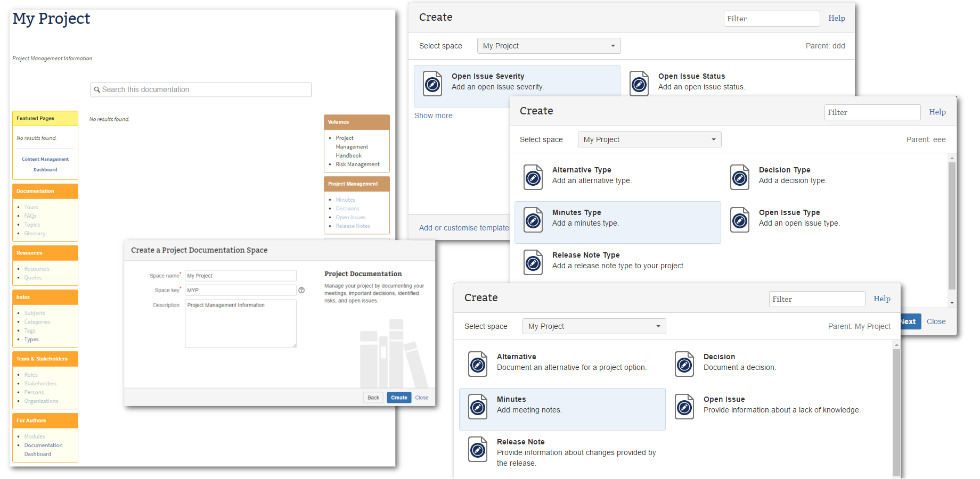Click Filter field in Parent eee Create dialog
The image size is (980, 479).
click(x=872, y=112)
